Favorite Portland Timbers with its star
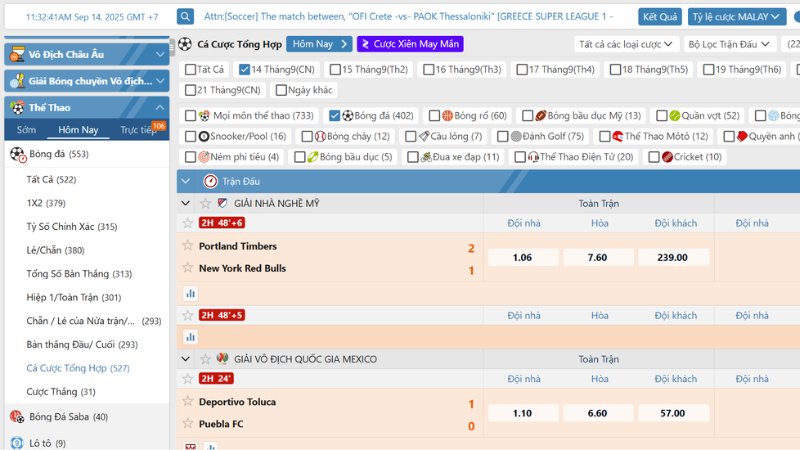The width and height of the screenshot is (800, 450). [188, 245]
